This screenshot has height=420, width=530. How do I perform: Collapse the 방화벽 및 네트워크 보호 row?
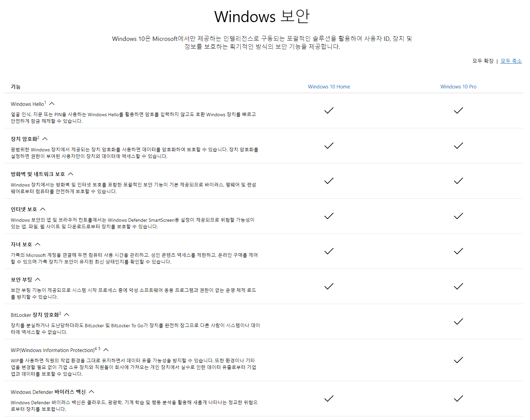click(x=70, y=174)
